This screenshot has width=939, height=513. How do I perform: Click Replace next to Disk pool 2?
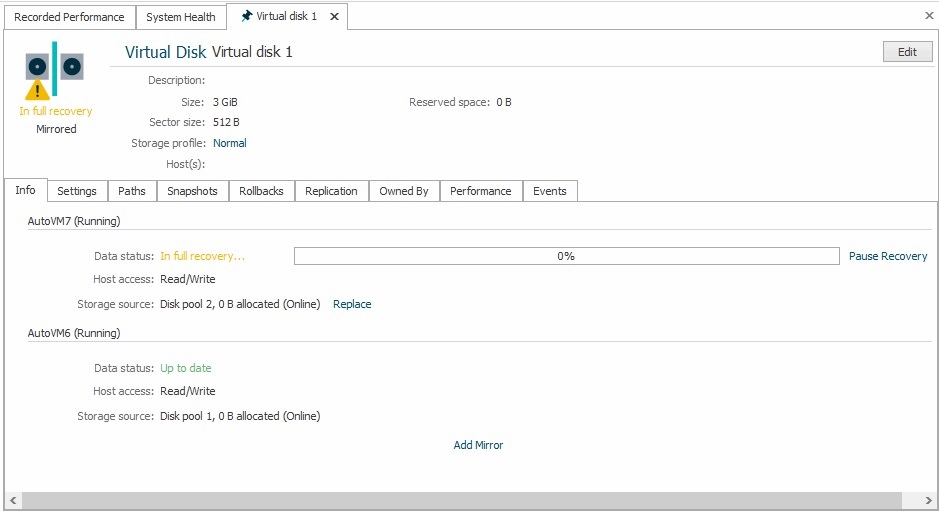coord(352,304)
